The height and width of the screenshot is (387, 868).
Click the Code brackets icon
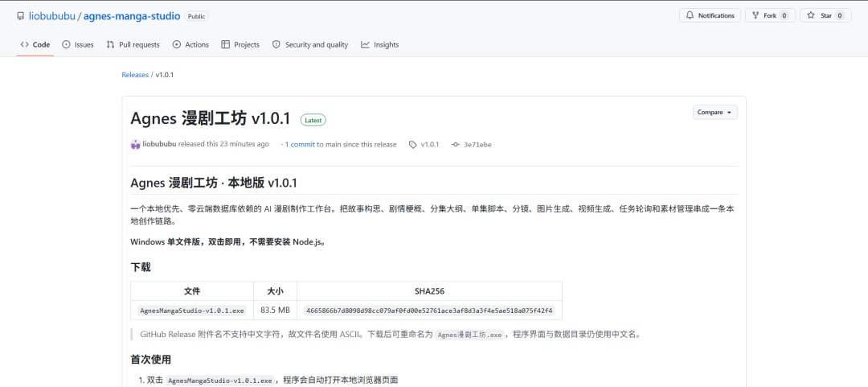coord(24,44)
